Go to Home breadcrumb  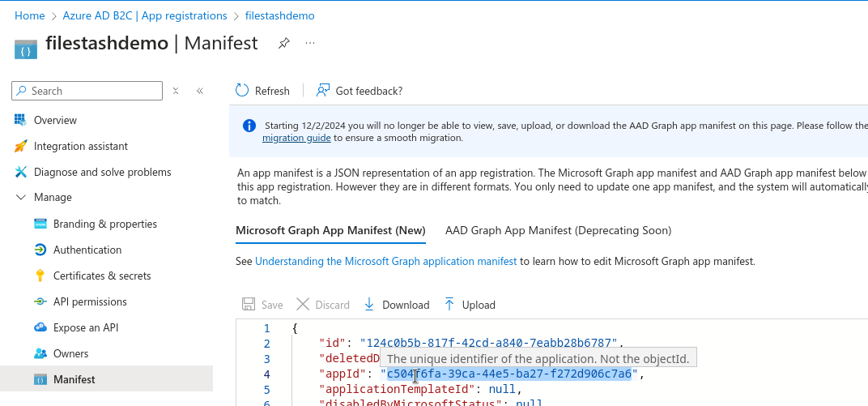click(x=30, y=16)
